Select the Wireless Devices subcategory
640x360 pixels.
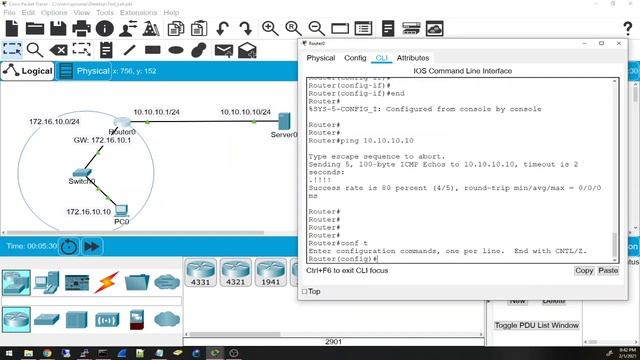(107, 320)
